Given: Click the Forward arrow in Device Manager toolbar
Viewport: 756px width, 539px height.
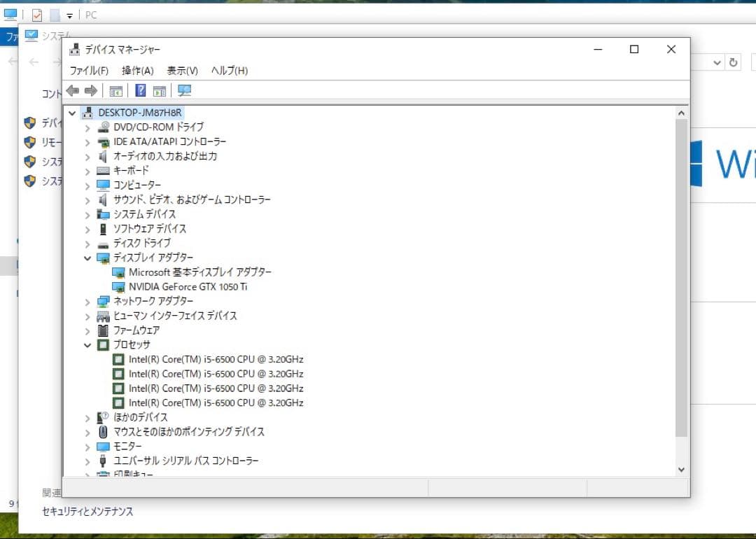Looking at the screenshot, I should tap(90, 90).
